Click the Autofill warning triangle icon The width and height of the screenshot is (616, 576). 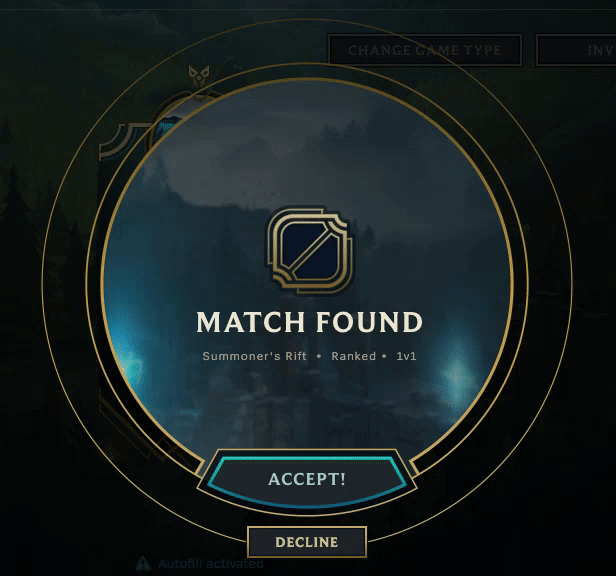click(x=143, y=563)
